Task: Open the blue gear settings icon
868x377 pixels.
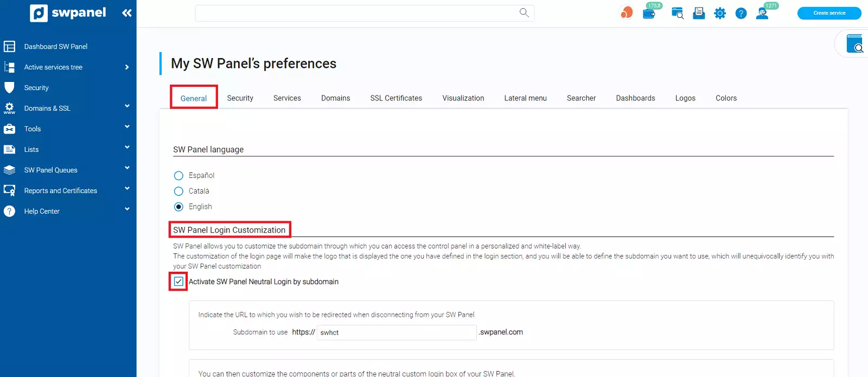Action: coord(720,14)
